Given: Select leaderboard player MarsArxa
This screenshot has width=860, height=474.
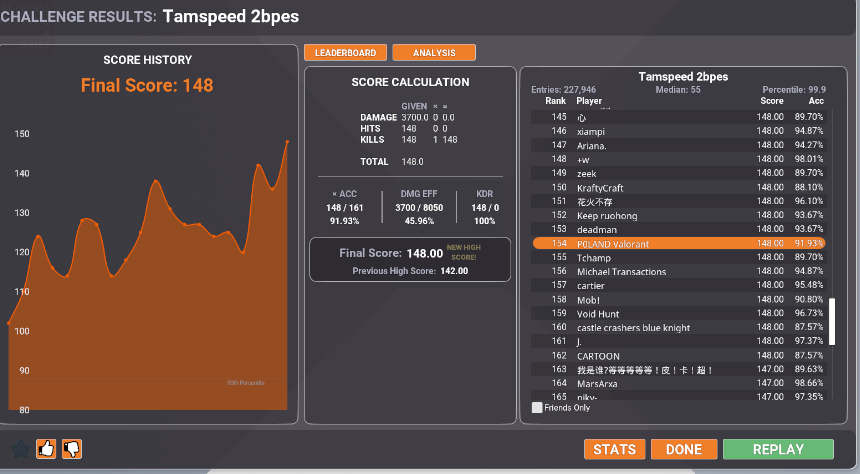Looking at the screenshot, I should click(x=679, y=383).
